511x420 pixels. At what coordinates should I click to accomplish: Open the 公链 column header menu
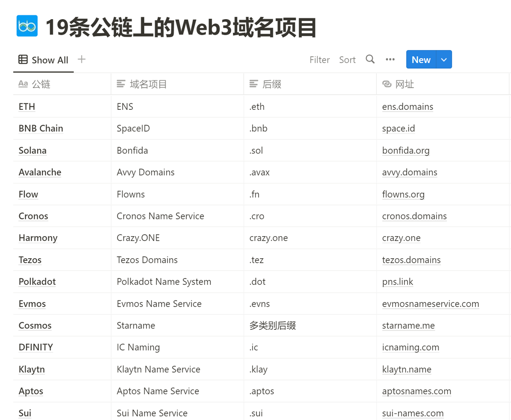[x=62, y=84]
